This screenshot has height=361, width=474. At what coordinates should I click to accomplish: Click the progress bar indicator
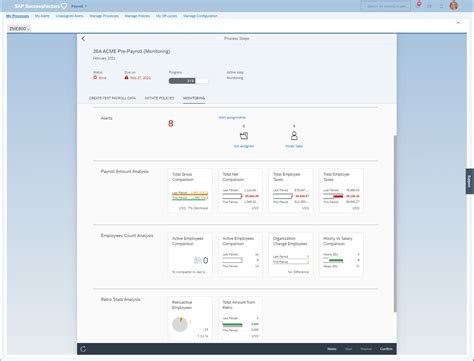[x=189, y=81]
